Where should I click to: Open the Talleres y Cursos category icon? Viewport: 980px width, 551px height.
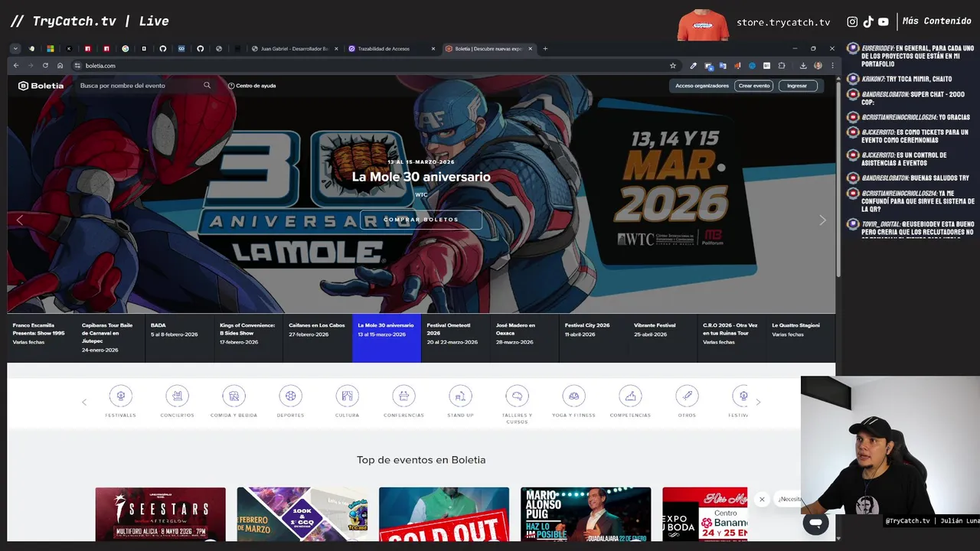tap(517, 396)
